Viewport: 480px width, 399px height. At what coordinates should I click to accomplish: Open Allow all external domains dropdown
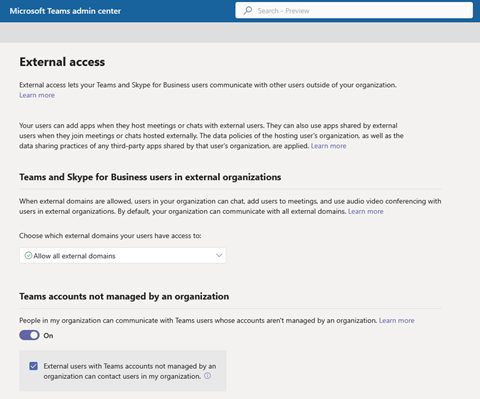click(x=123, y=255)
